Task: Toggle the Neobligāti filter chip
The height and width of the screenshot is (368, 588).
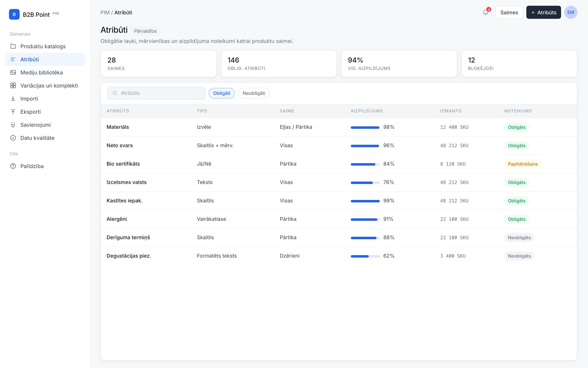Action: tap(254, 93)
